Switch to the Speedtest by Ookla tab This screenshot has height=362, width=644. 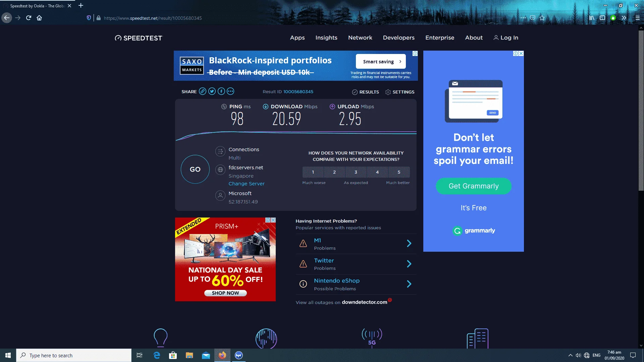(x=37, y=6)
